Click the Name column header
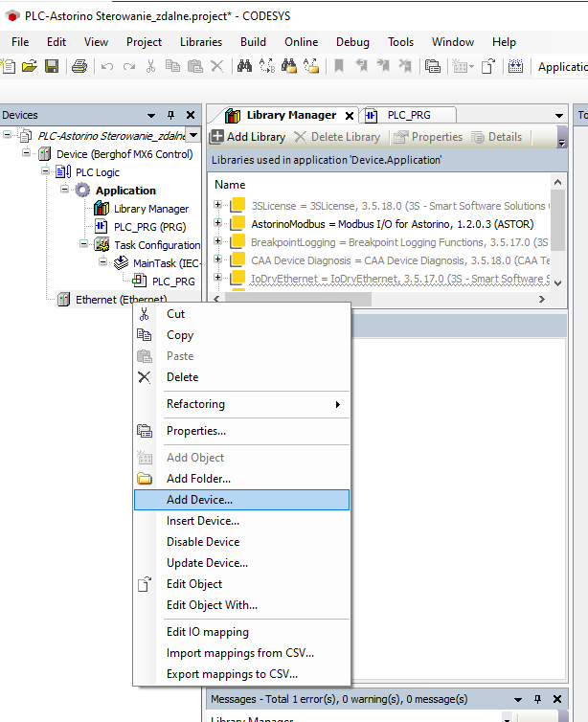Viewport: 588px width, 722px height. pos(230,185)
